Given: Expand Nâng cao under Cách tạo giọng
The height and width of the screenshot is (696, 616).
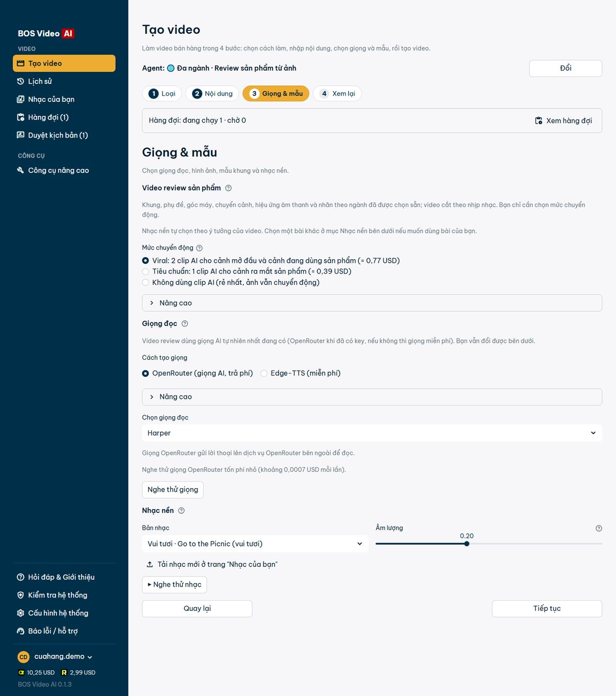Looking at the screenshot, I should [372, 397].
